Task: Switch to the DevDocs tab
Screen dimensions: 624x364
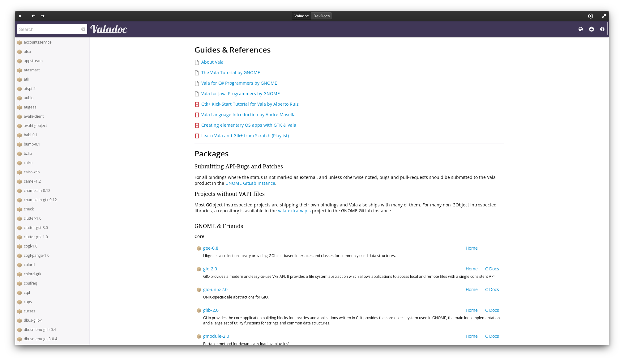Action: click(322, 16)
